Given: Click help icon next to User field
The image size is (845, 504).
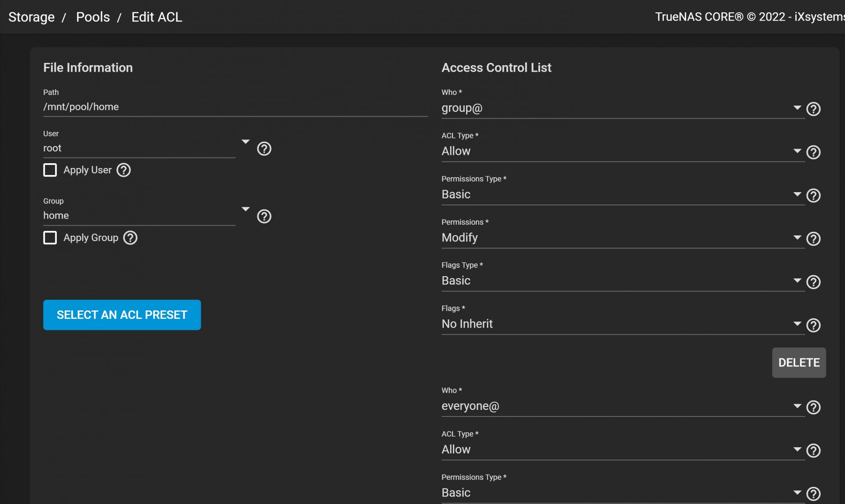Looking at the screenshot, I should point(264,149).
